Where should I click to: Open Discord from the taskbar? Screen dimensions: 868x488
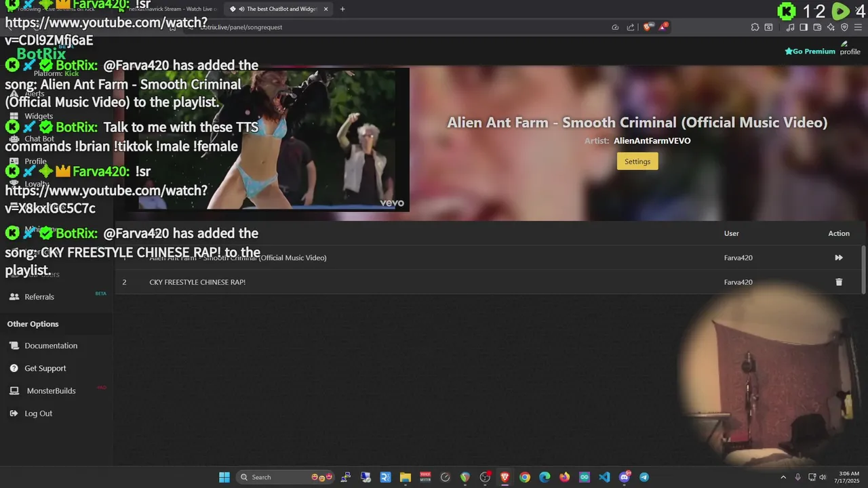tap(625, 477)
